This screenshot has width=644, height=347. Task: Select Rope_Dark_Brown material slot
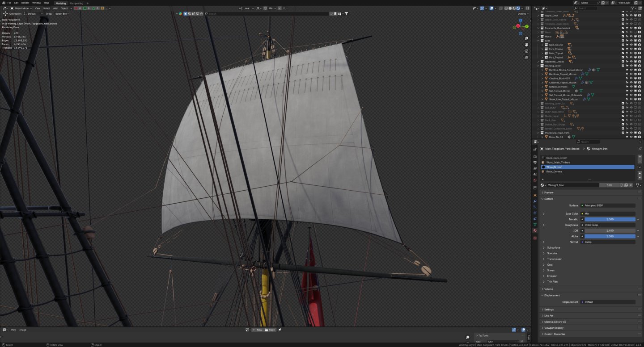tap(587, 158)
